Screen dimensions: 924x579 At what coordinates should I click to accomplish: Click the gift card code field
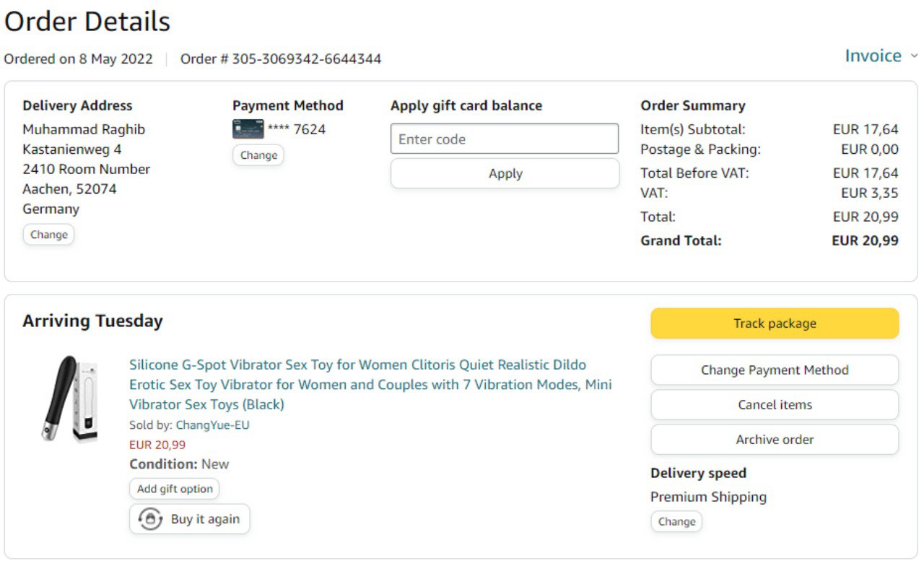point(505,139)
